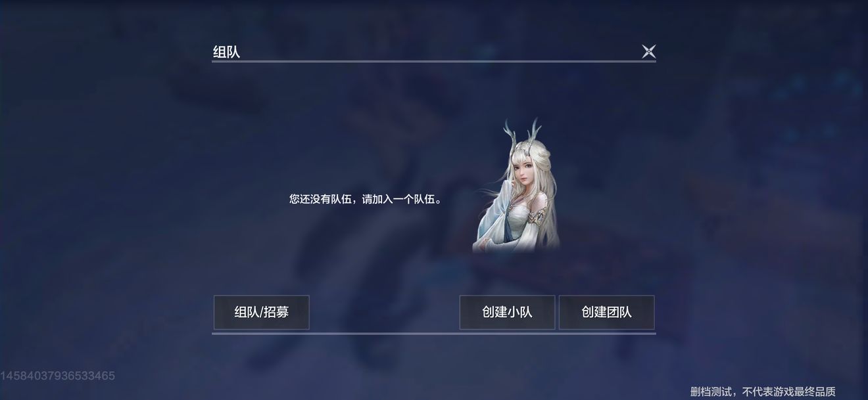The width and height of the screenshot is (868, 400).
Task: Select the 创建团队 button
Action: coord(606,312)
